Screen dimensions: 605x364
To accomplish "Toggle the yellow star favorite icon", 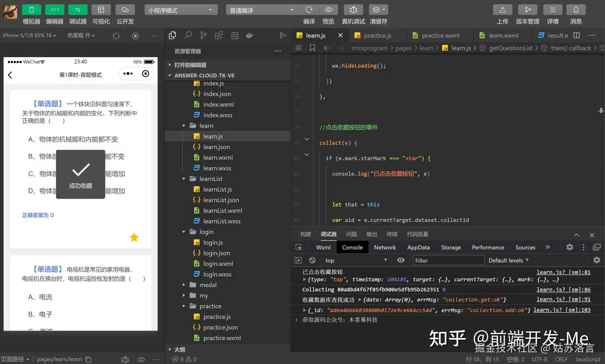I will 134,238.
